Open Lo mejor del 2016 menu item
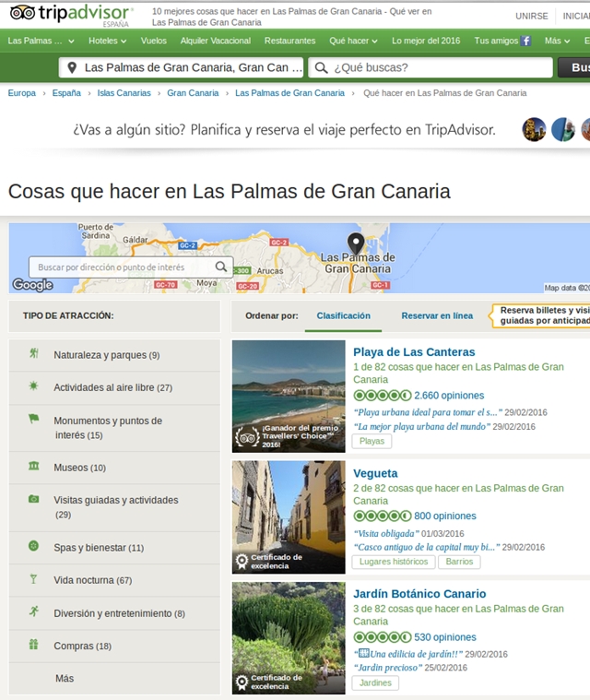590x700 pixels. click(426, 42)
